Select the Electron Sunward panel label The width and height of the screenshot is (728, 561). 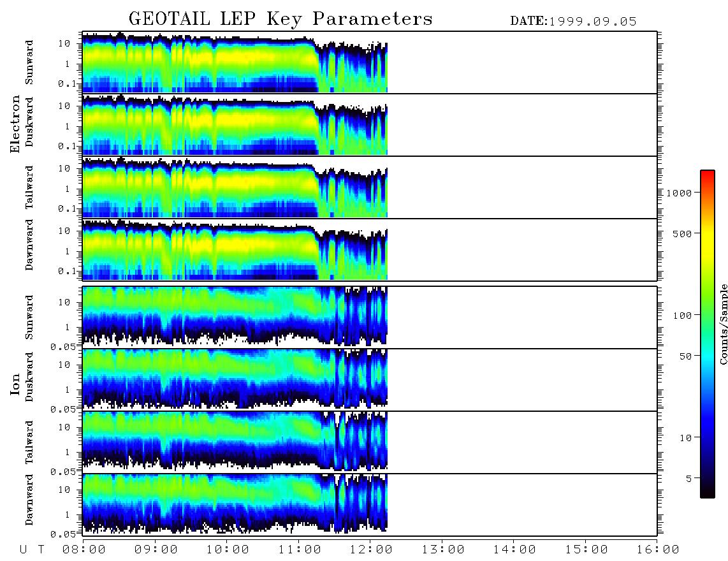(x=29, y=62)
